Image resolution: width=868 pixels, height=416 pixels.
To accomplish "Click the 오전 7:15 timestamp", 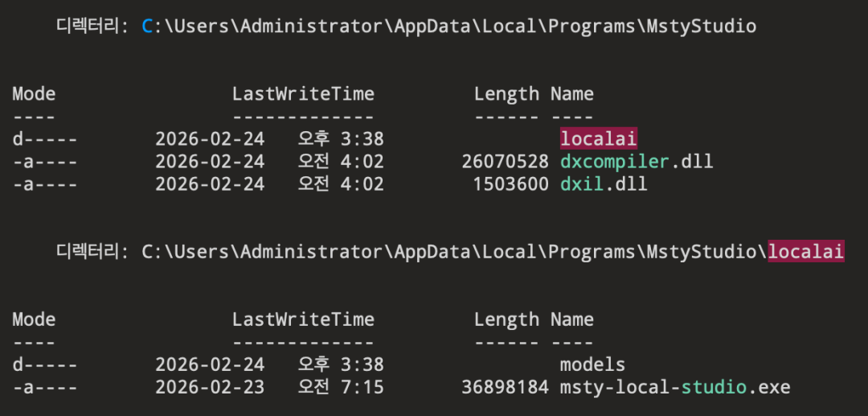I will (x=341, y=387).
